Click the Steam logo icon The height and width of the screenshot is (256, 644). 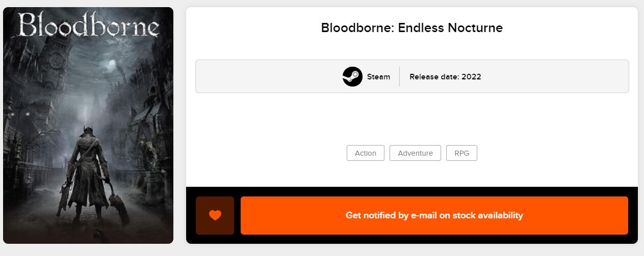pos(352,77)
